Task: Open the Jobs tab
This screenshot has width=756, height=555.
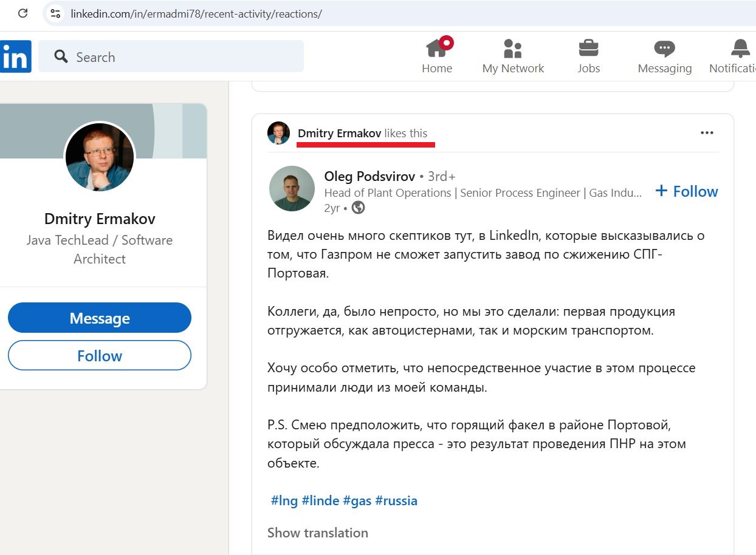Action: (588, 56)
